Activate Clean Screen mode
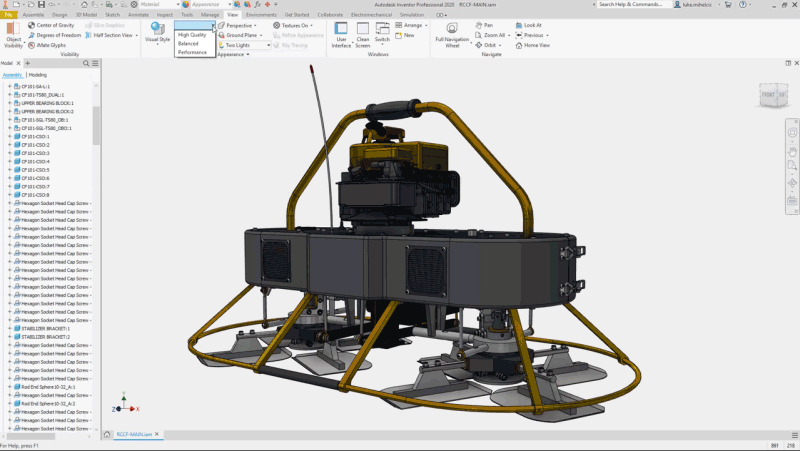This screenshot has height=451, width=800. coord(363,35)
